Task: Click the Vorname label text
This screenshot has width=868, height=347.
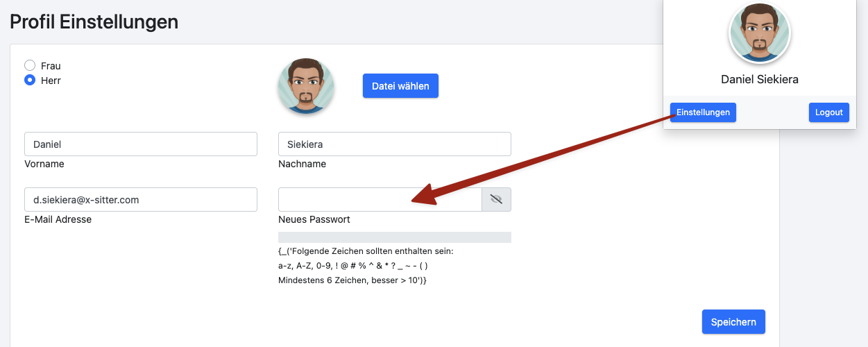Action: coord(44,164)
